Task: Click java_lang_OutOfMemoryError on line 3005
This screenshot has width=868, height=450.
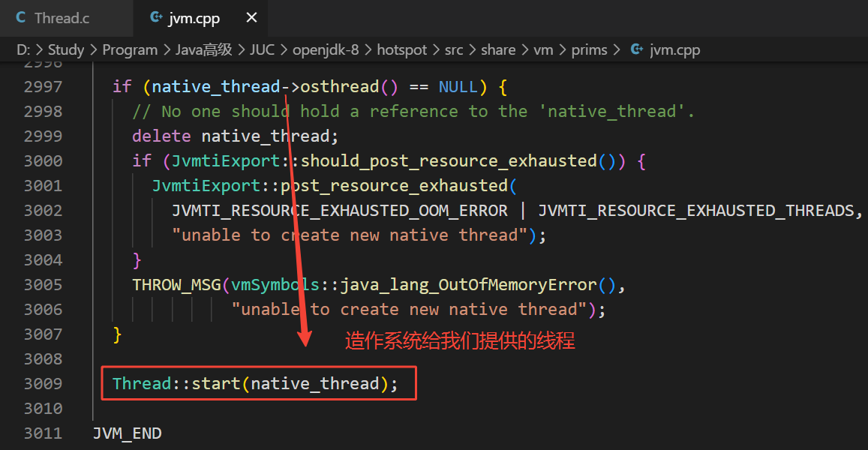Action: tap(468, 284)
